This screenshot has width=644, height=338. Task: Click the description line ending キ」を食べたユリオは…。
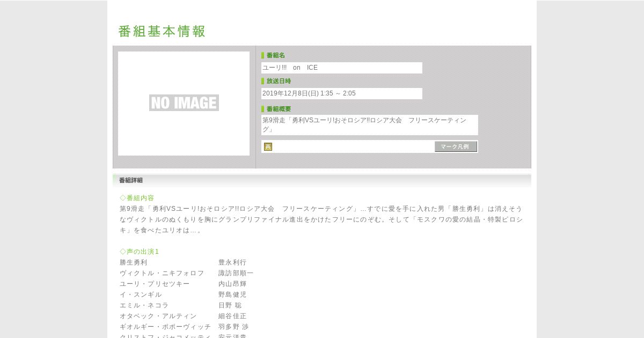[161, 230]
